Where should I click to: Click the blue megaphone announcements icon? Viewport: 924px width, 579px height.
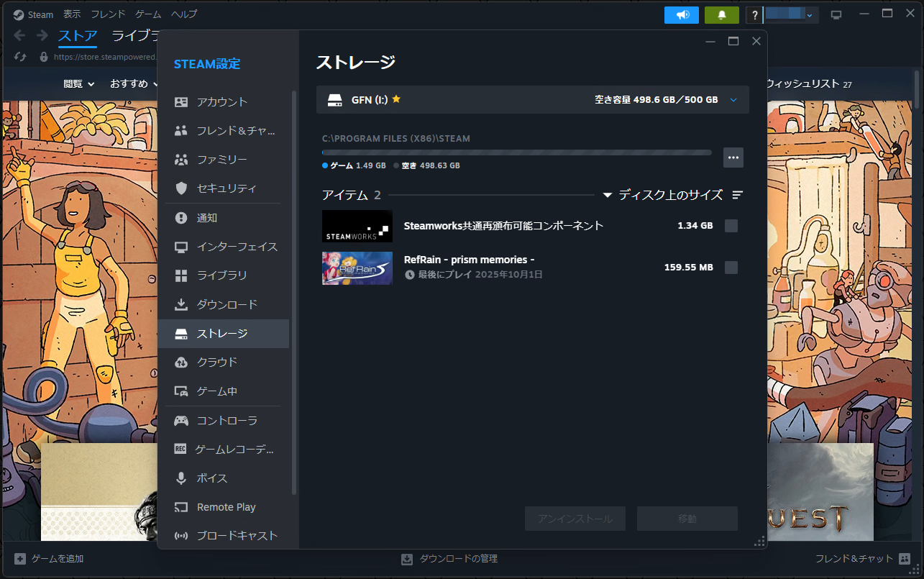pos(681,14)
